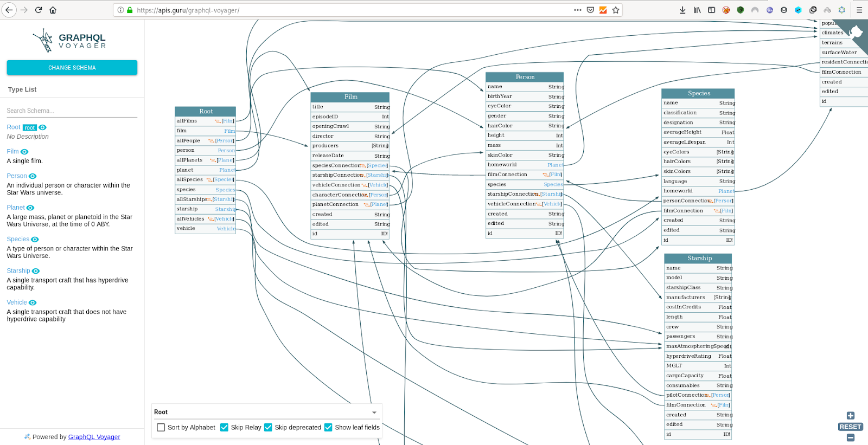Focus the Person type eye icon
The height and width of the screenshot is (445, 868).
(x=33, y=176)
